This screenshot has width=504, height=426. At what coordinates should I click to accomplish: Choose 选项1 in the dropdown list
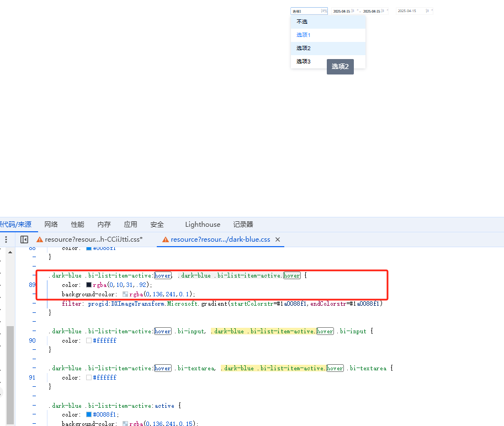(x=328, y=35)
